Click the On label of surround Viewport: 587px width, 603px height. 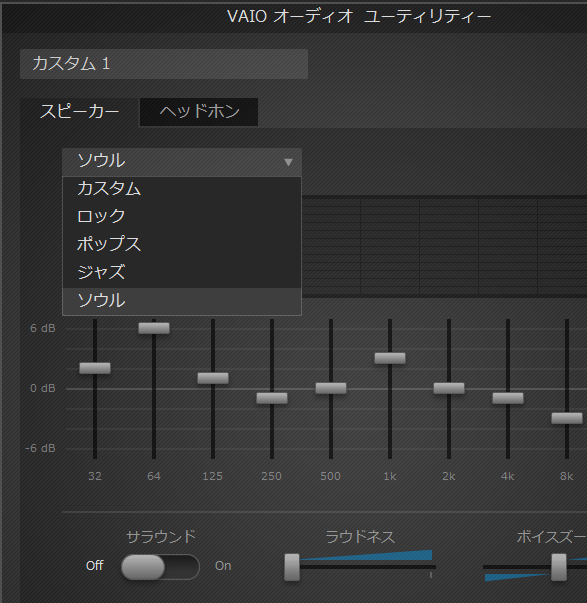223,566
